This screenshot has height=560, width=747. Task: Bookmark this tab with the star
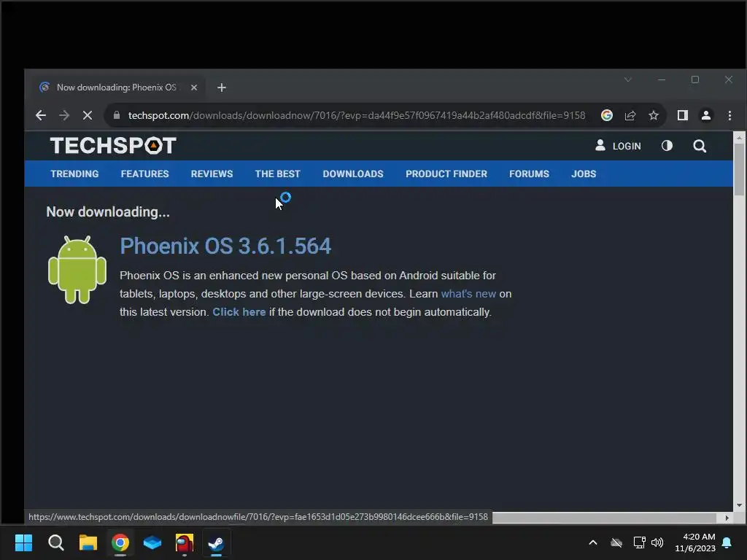point(654,115)
